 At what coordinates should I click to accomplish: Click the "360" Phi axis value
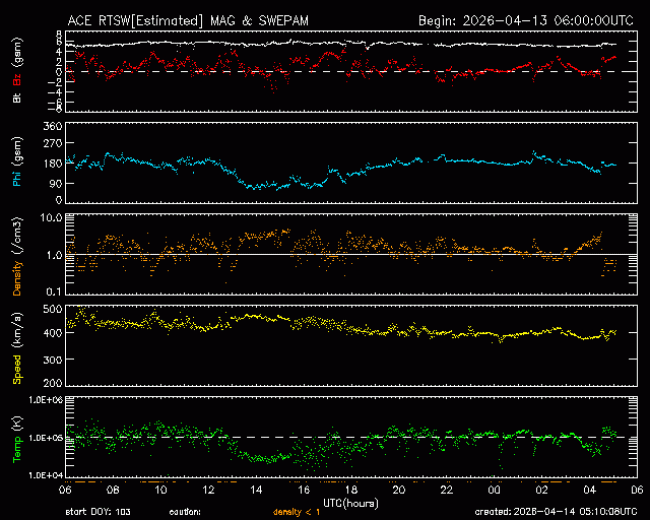(53, 126)
